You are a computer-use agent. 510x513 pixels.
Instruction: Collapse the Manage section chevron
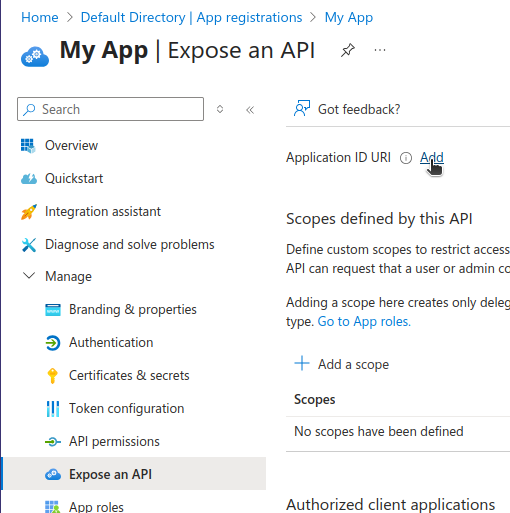click(x=29, y=276)
